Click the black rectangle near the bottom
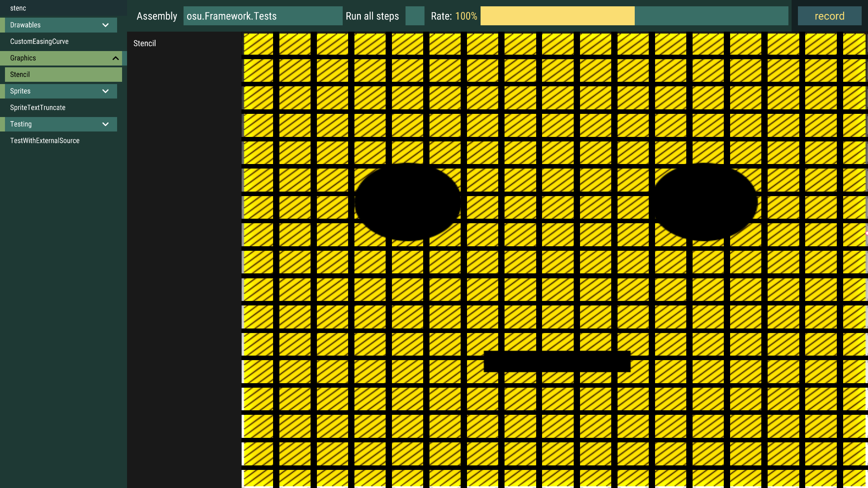This screenshot has width=868, height=488. point(557,361)
